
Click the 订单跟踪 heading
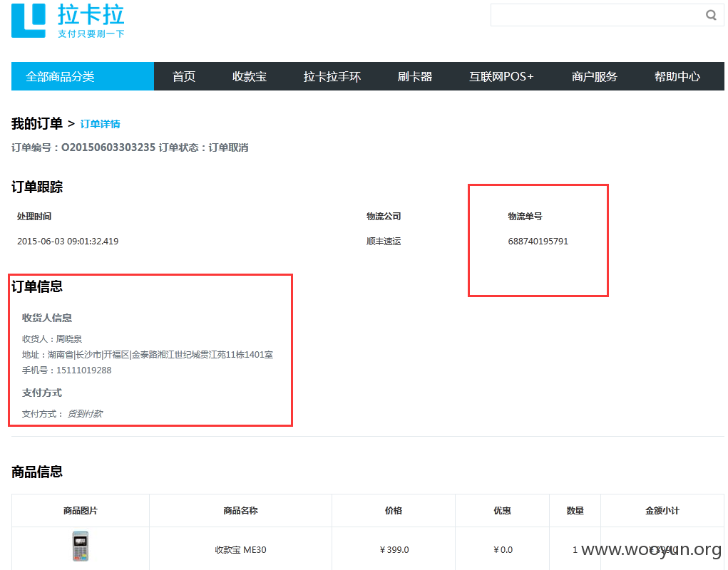[36, 187]
